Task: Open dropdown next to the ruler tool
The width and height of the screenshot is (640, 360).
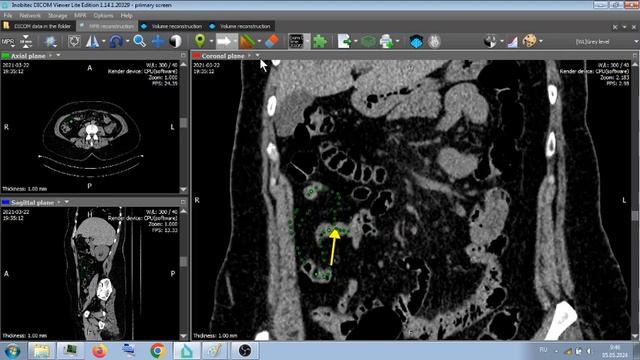Action: point(259,42)
